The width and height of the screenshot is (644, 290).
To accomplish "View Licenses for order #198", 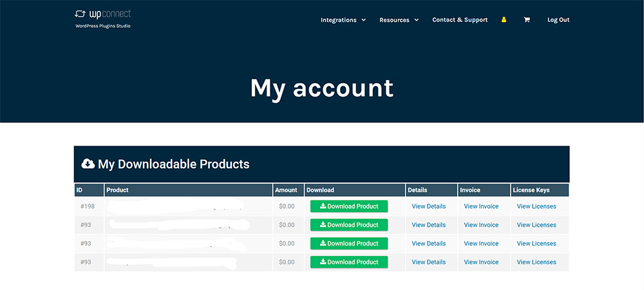I will coord(536,206).
